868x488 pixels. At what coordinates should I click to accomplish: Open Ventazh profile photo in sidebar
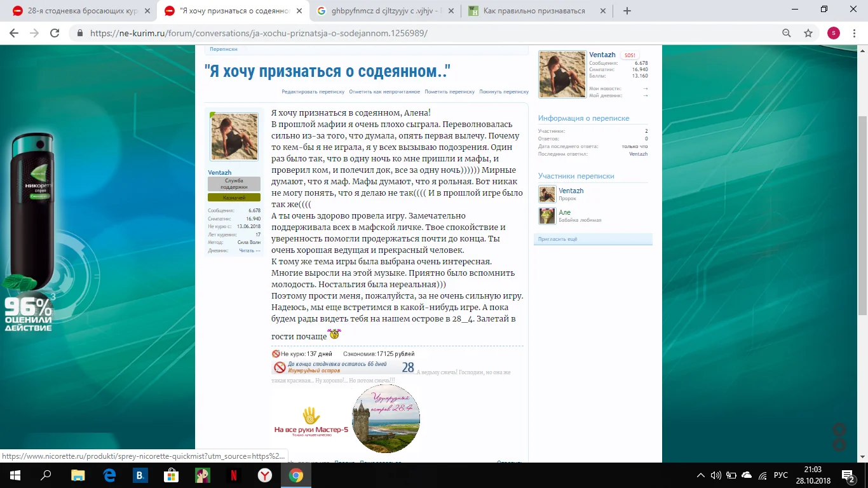coord(562,74)
